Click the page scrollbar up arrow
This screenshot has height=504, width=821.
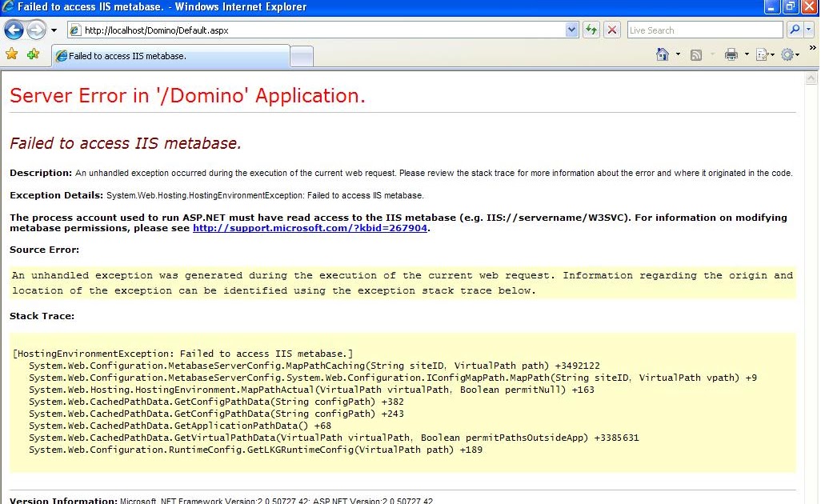point(811,78)
